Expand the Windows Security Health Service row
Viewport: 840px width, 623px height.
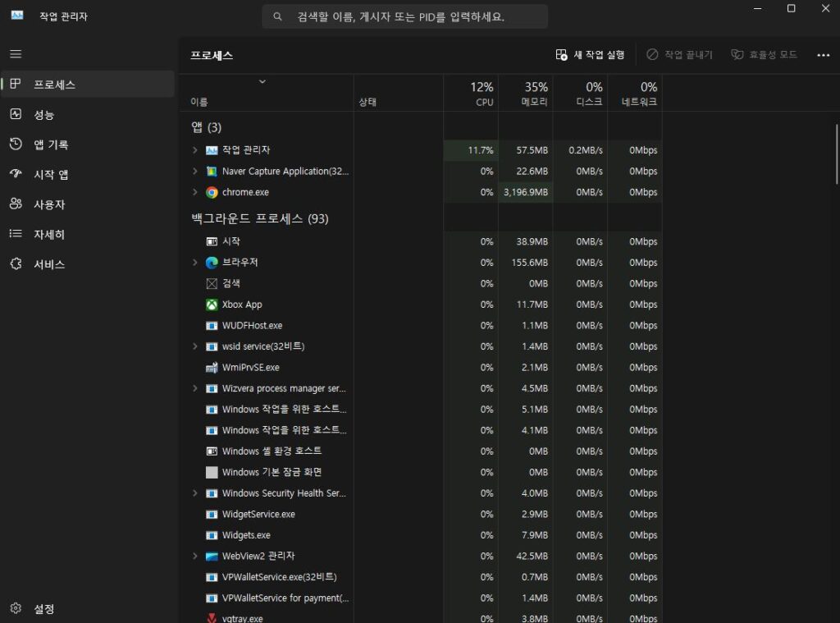pyautogui.click(x=195, y=493)
